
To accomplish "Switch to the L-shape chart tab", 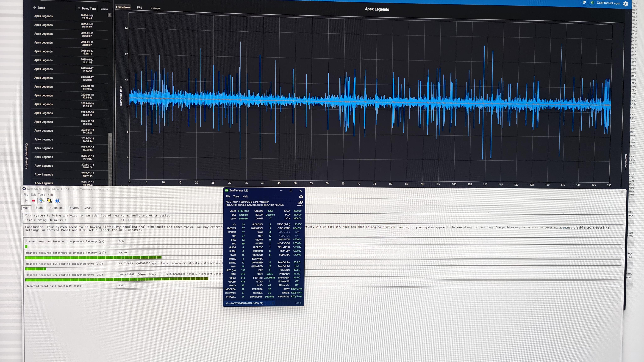I will [x=155, y=8].
